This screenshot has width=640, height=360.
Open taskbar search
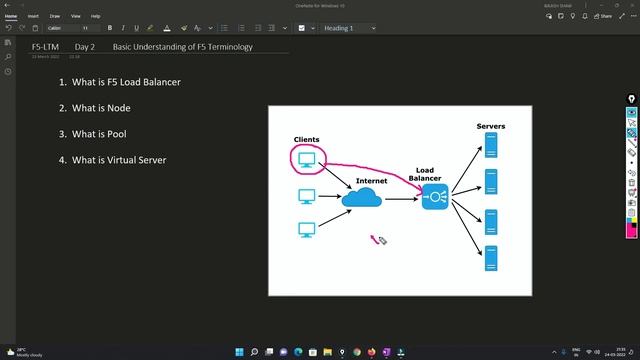(x=254, y=352)
